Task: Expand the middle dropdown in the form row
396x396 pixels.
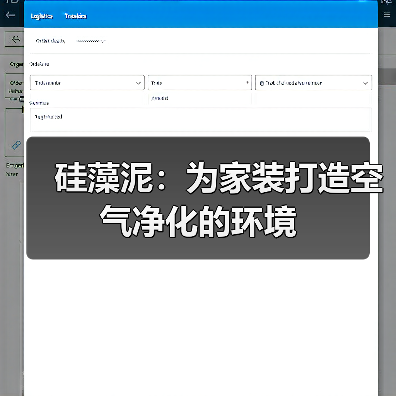Action: (x=199, y=83)
